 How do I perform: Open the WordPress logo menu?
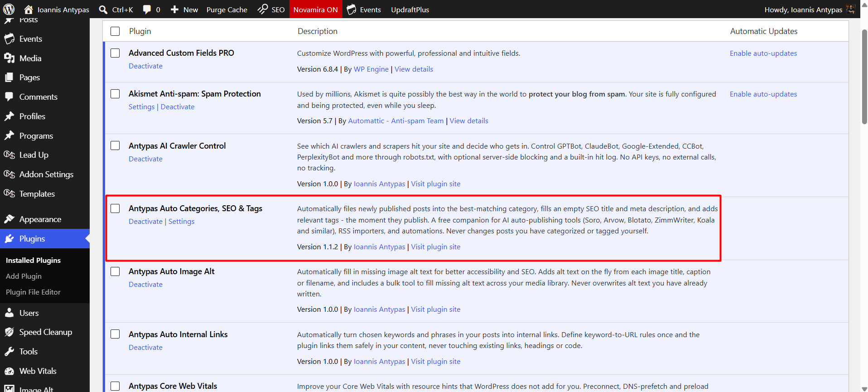[x=9, y=9]
